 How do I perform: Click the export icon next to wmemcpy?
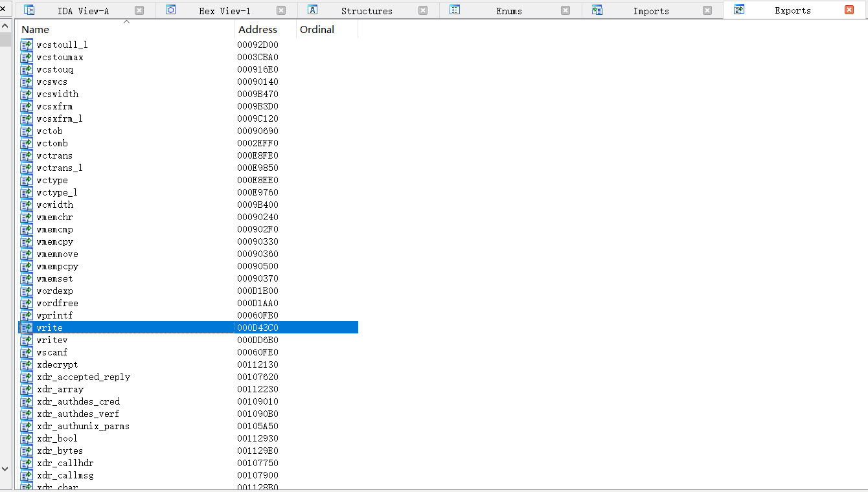[x=27, y=241]
